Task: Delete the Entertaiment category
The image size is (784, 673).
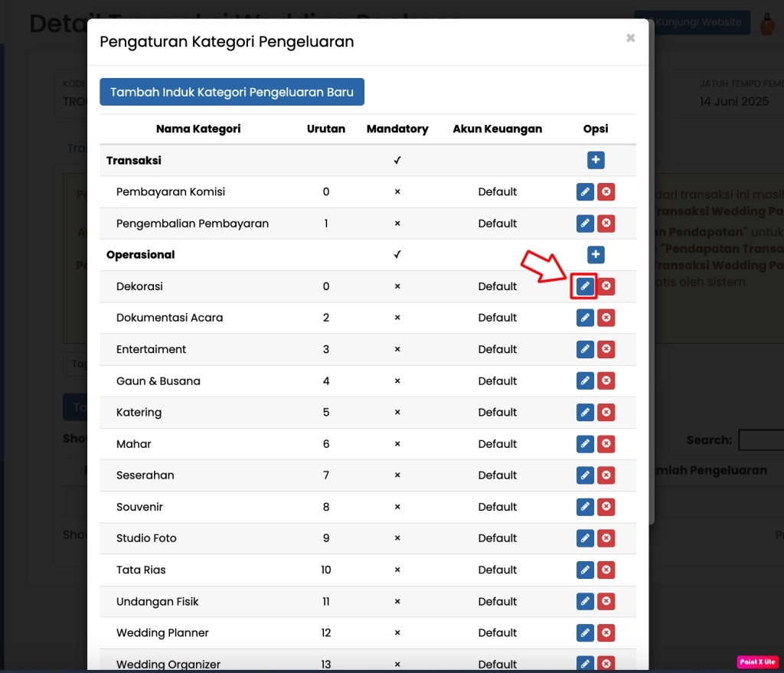Action: coord(606,349)
